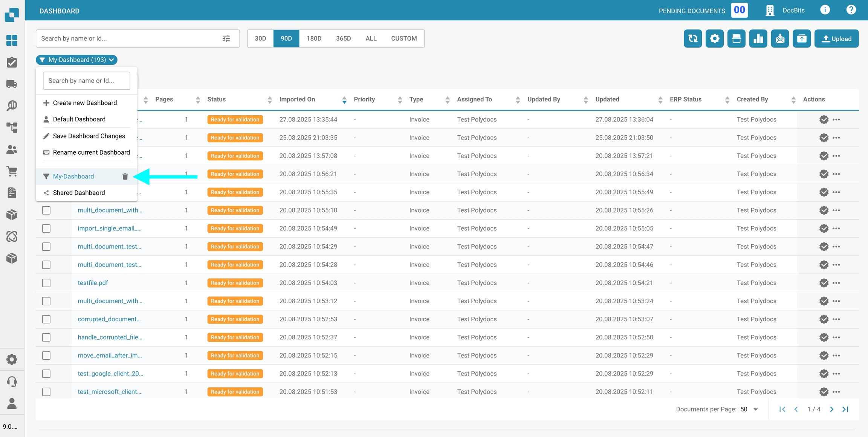This screenshot has height=437, width=868.
Task: Delete My-Dashboard with the trash icon
Action: (x=125, y=176)
